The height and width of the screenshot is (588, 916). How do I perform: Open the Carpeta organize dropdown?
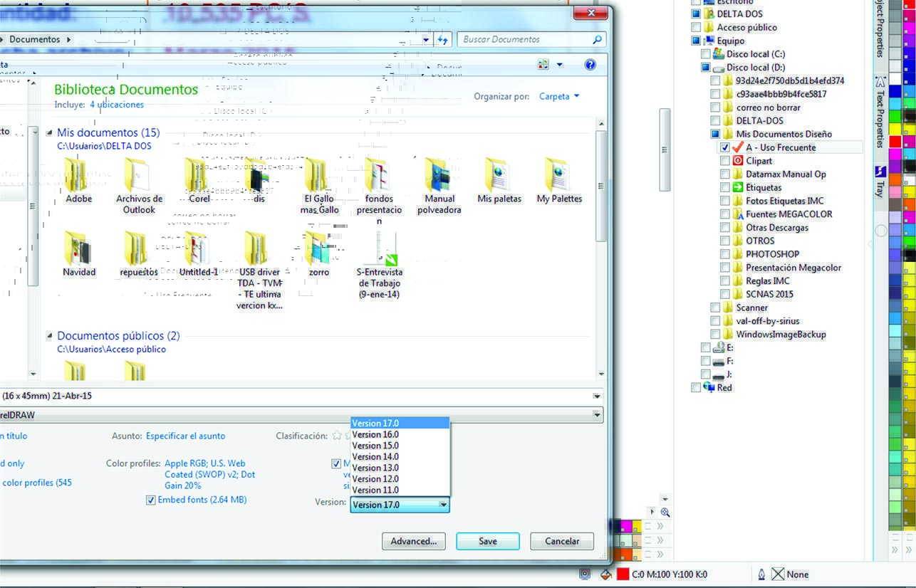point(559,96)
